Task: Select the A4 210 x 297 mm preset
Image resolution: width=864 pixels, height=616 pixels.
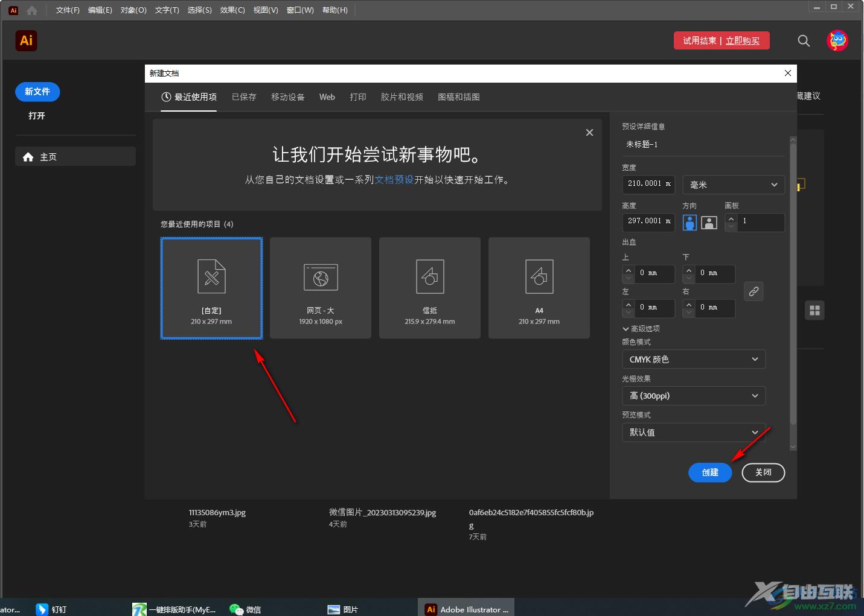Action: (539, 288)
